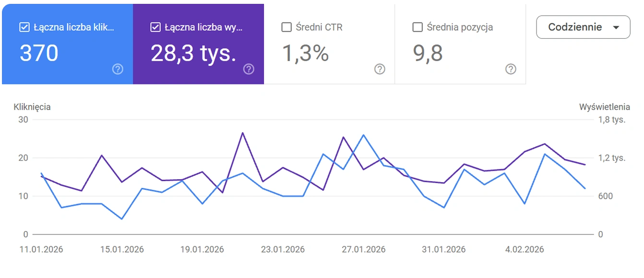This screenshot has height=278, width=644.
Task: Click the 1,3% average CTR value
Action: 305,53
